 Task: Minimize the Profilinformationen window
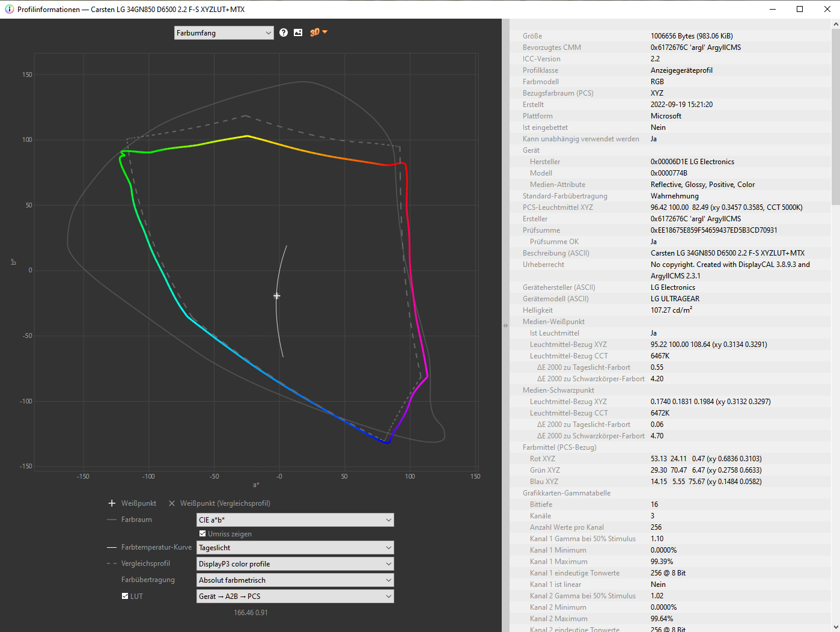(772, 9)
